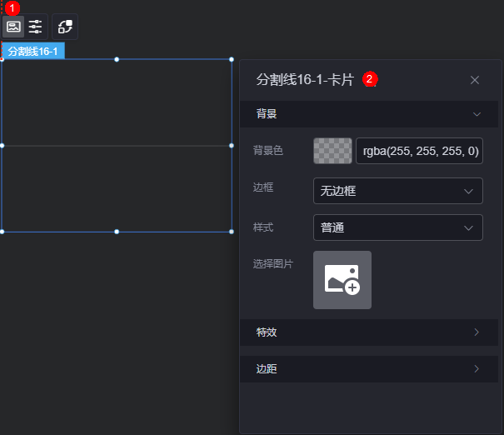Open the configuration sliders icon

point(35,27)
